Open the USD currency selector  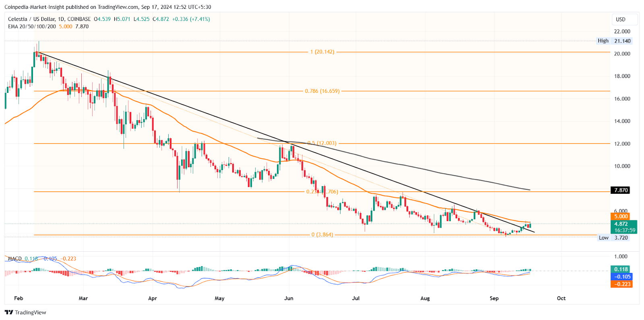625,19
